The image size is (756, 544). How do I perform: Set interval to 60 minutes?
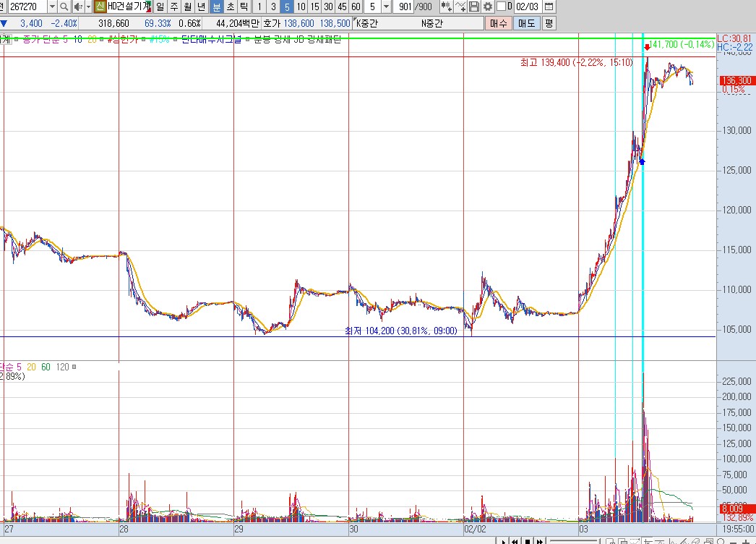click(356, 7)
